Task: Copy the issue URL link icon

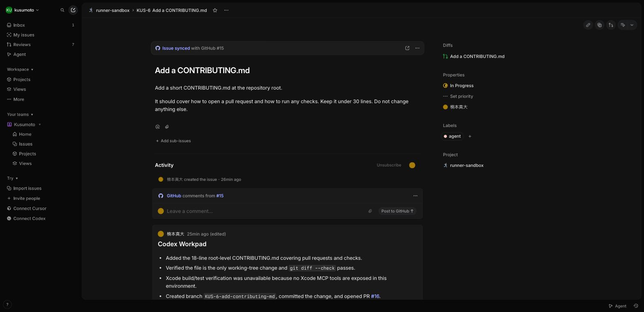Action: click(588, 25)
